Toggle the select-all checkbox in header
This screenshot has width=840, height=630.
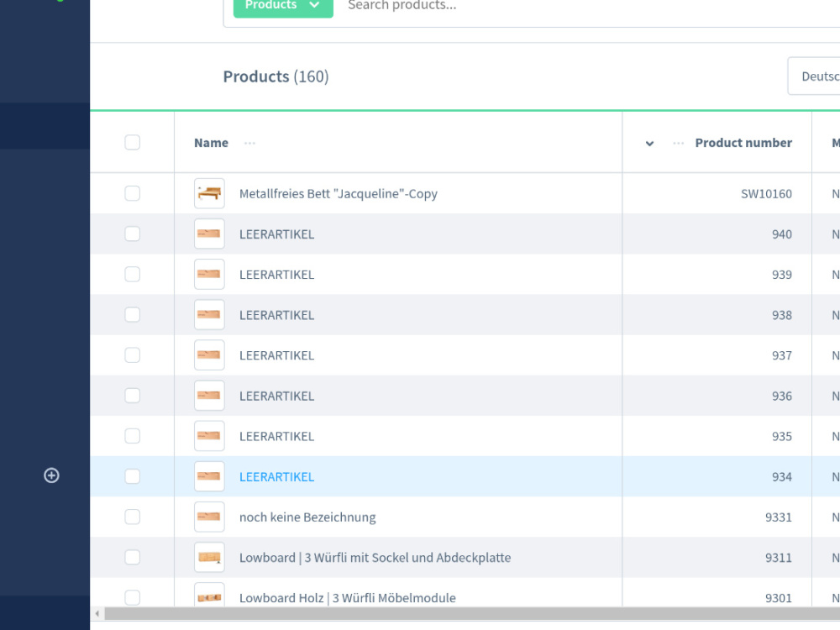[x=133, y=143]
